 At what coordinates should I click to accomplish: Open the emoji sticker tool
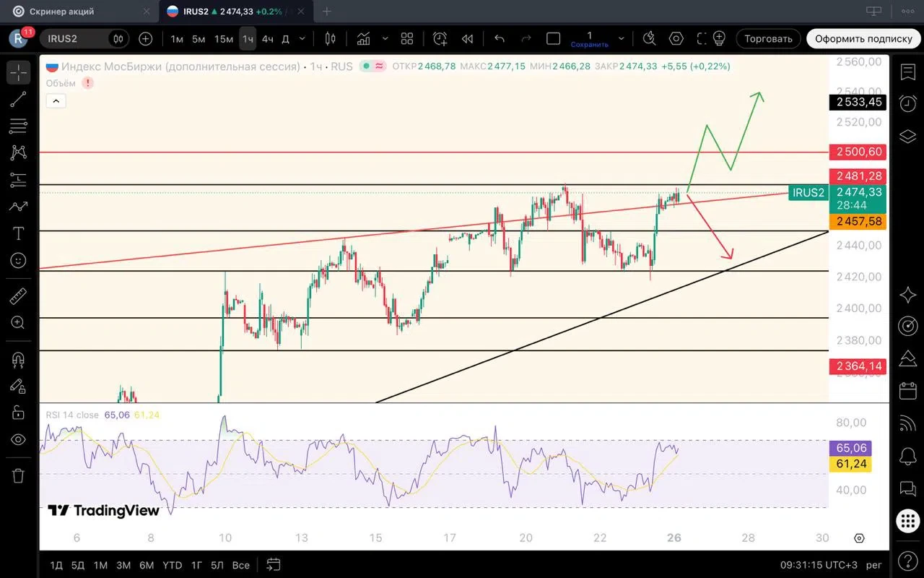18,260
